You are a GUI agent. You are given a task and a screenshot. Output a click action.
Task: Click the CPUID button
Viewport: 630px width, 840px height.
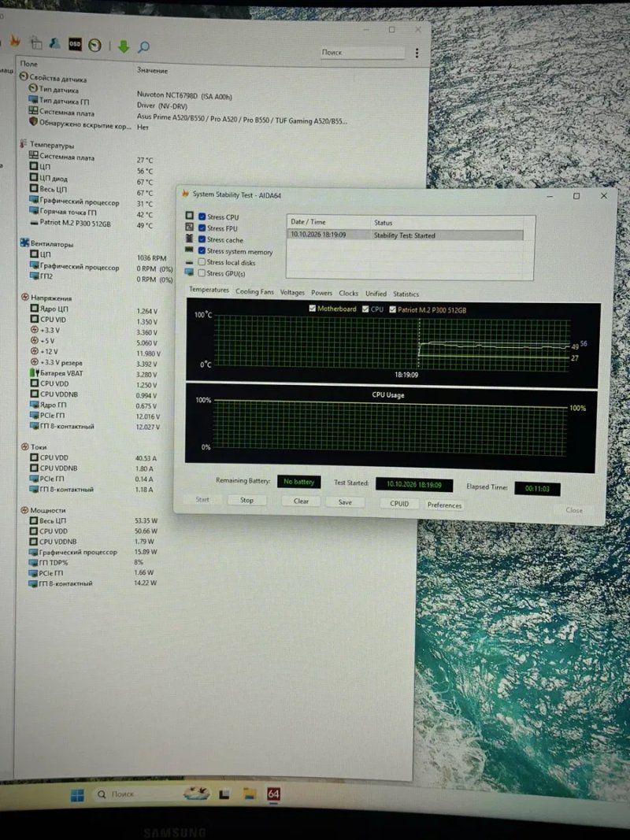[x=399, y=504]
